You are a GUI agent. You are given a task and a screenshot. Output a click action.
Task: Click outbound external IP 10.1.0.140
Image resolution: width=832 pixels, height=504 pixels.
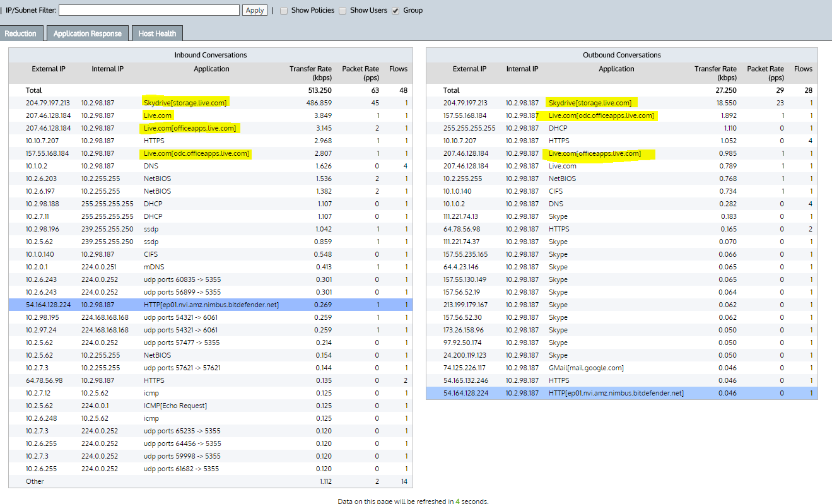[x=457, y=191]
